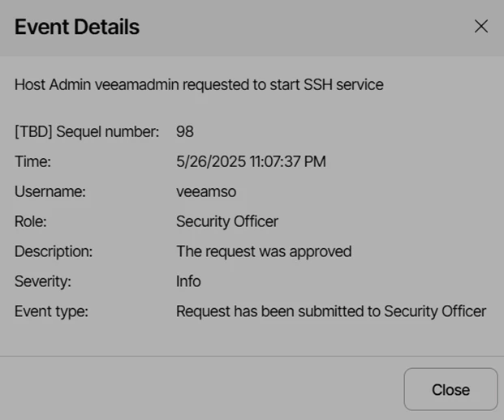
Task: Click the Sequel number label
Action: pyautogui.click(x=87, y=131)
